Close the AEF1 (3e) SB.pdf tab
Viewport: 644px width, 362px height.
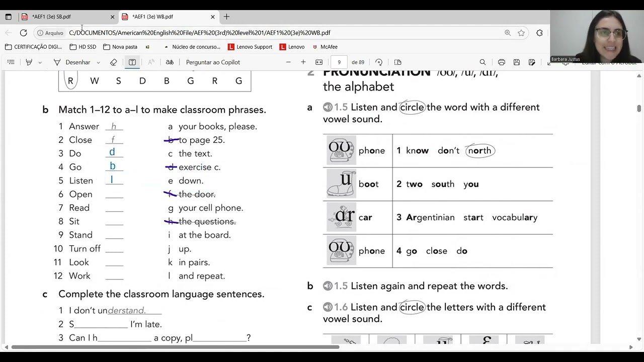pos(112,17)
